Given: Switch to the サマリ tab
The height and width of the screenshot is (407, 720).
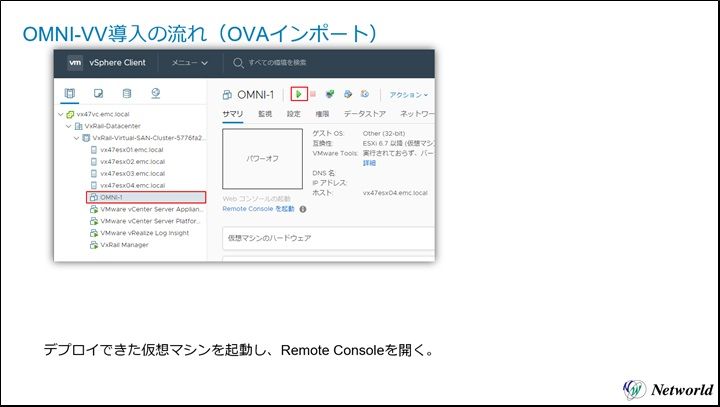Looking at the screenshot, I should tap(233, 114).
